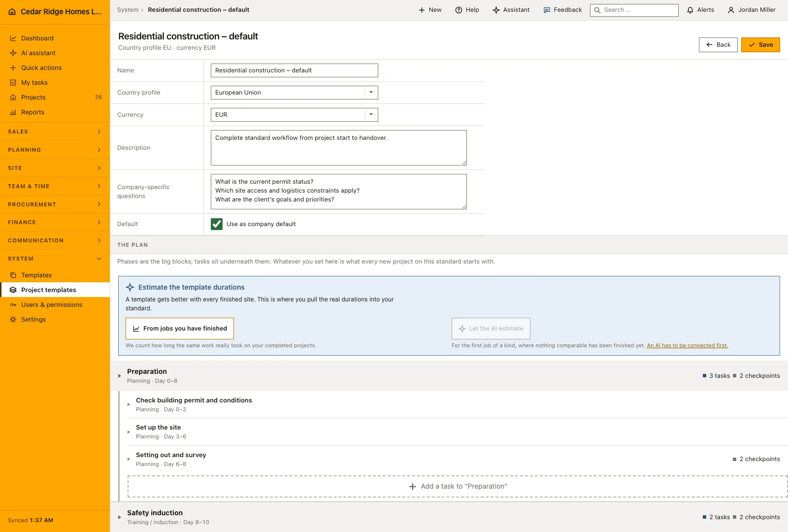Click the New plus icon in top bar
This screenshot has height=532, width=788.
(x=422, y=10)
